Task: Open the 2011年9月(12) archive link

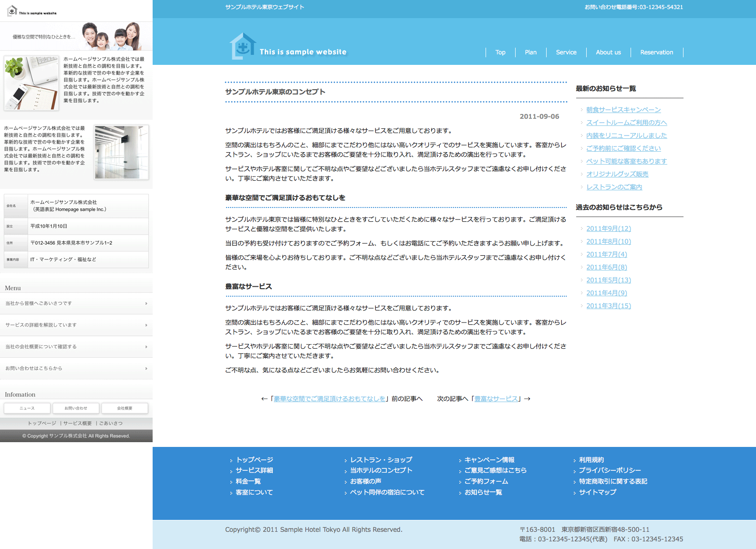Action: (608, 228)
